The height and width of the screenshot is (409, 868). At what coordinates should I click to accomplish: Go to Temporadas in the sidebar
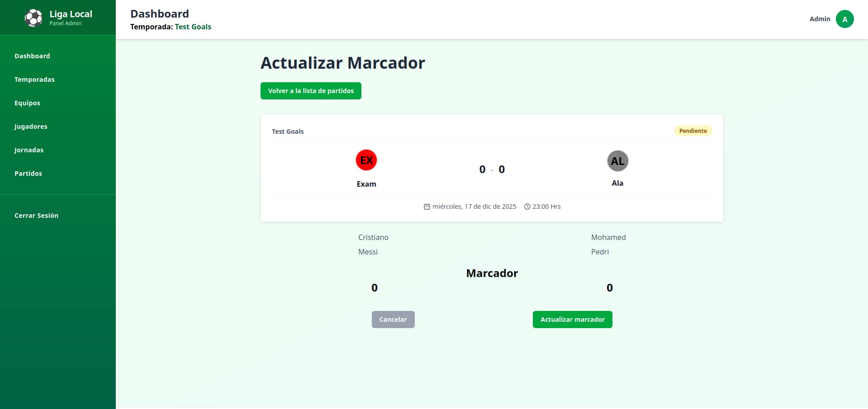point(34,80)
